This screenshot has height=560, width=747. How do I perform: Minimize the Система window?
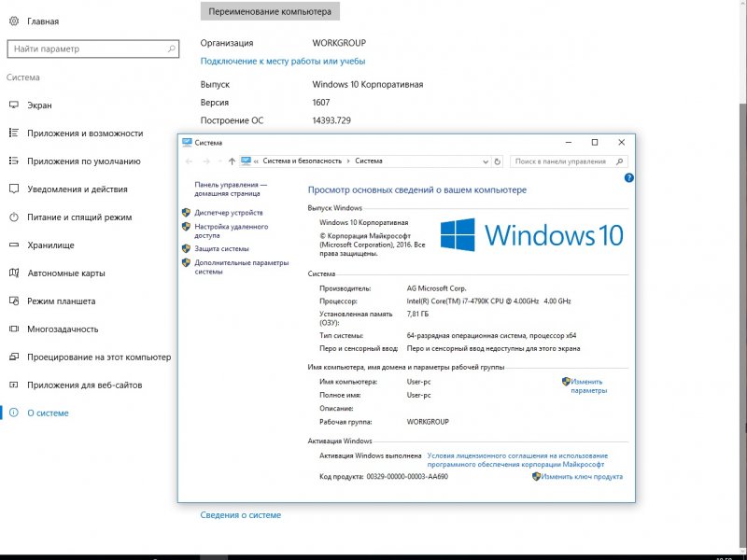coord(569,143)
